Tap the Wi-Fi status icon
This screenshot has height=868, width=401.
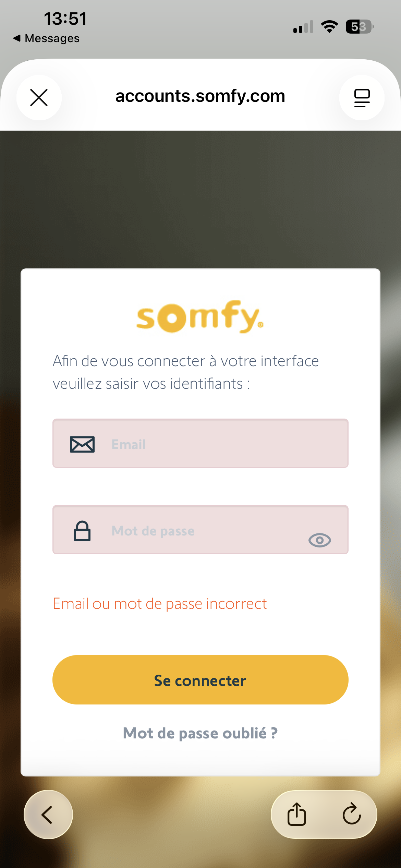(x=329, y=27)
